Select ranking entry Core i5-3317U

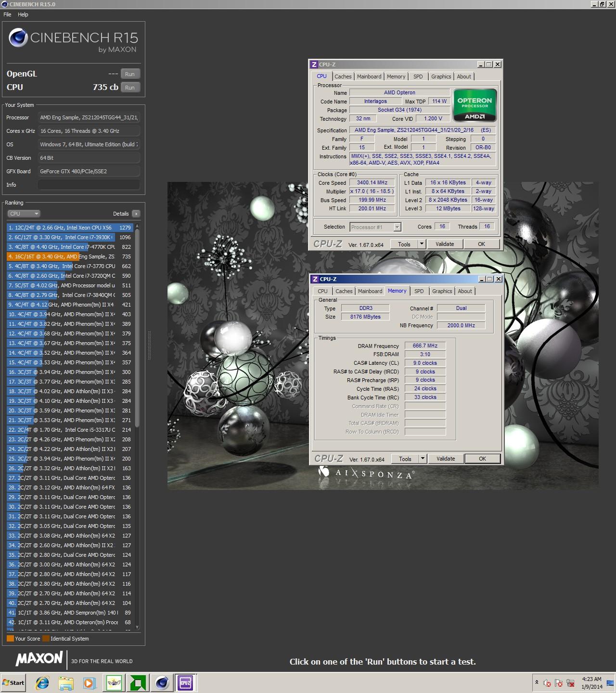70,430
